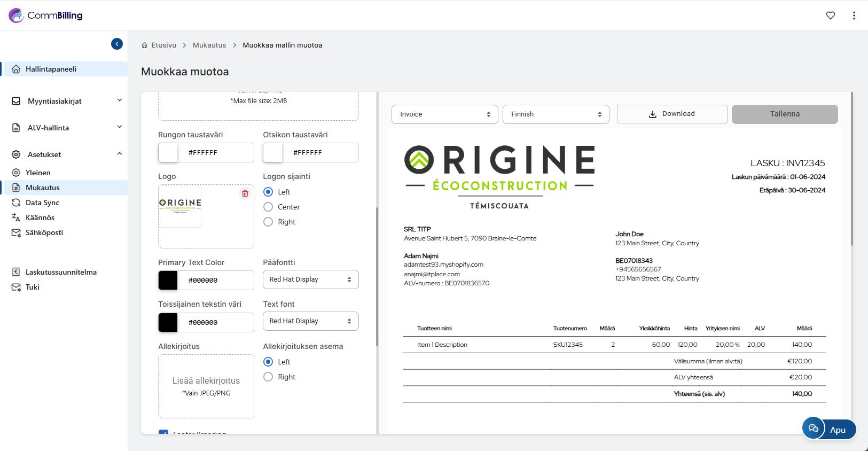Select Right for logo position
The image size is (868, 451).
tap(269, 222)
